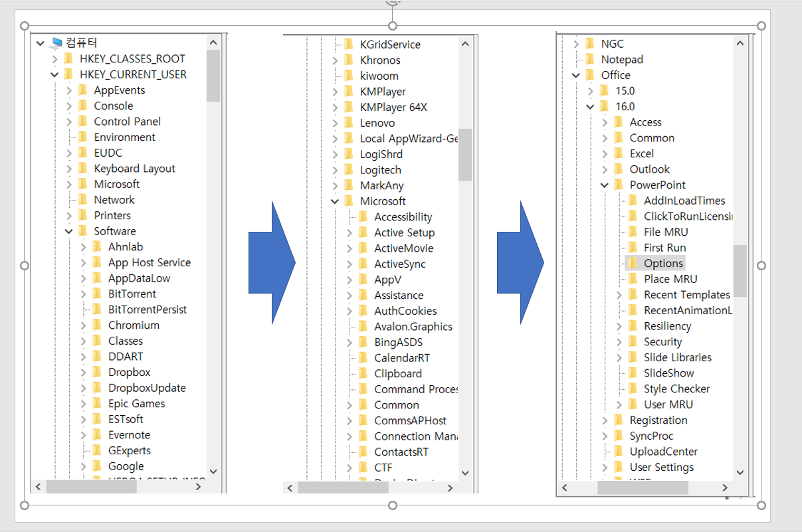
Task: Click scroll-up arrow in the 컴퓨터 tree panel
Action: pos(213,43)
